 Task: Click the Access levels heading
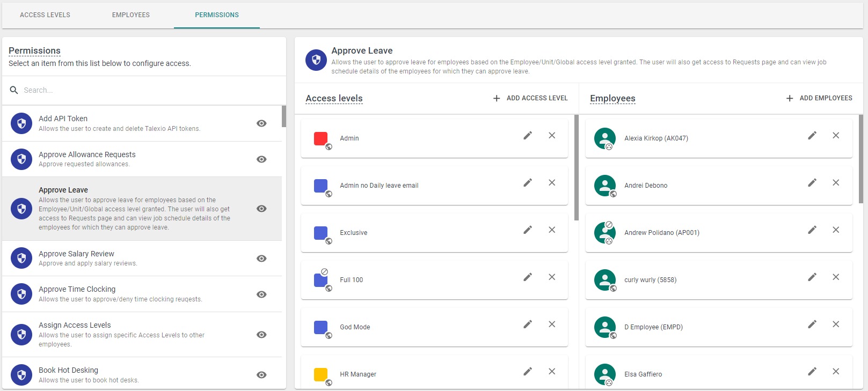(334, 98)
